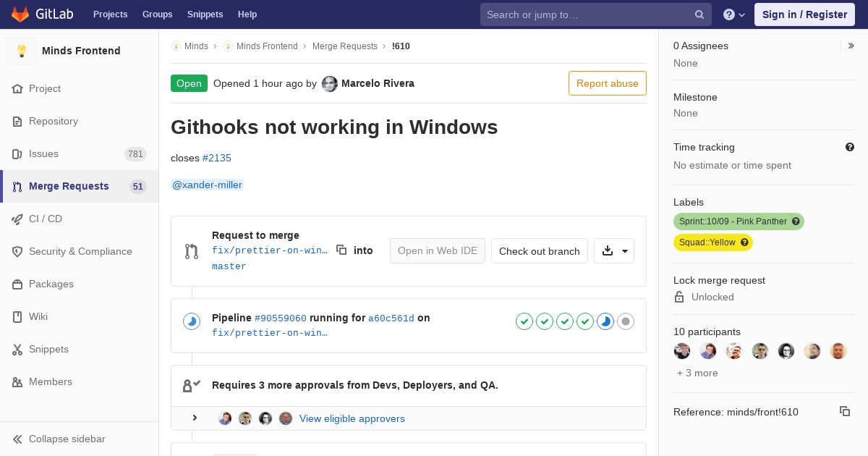Click the green Open status badge
Image resolution: width=868 pixels, height=456 pixels.
coord(189,83)
